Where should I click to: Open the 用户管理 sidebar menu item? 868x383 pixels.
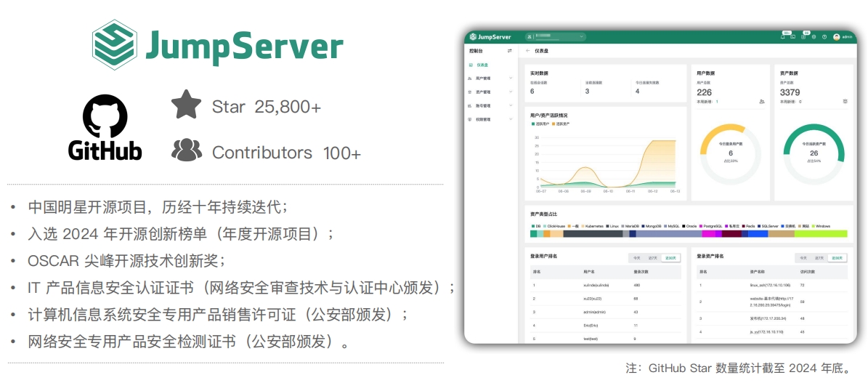coord(490,78)
